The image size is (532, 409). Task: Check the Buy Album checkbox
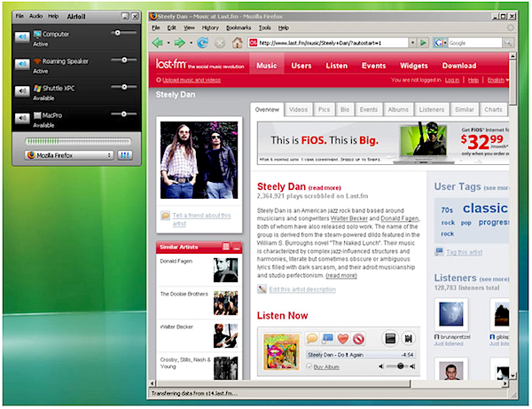point(310,366)
